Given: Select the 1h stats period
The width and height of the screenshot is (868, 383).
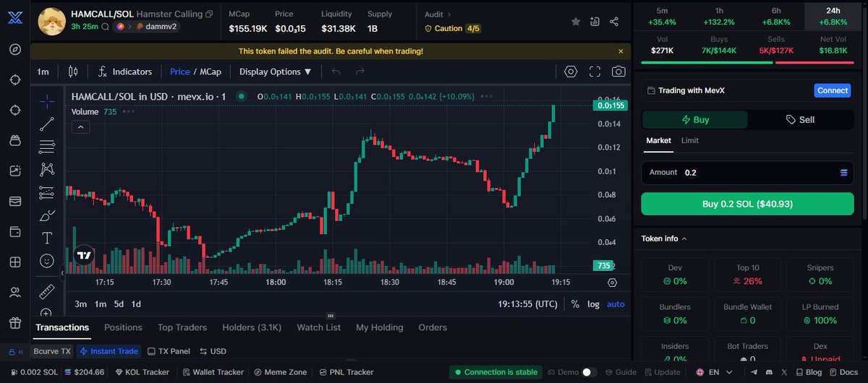Looking at the screenshot, I should [719, 16].
